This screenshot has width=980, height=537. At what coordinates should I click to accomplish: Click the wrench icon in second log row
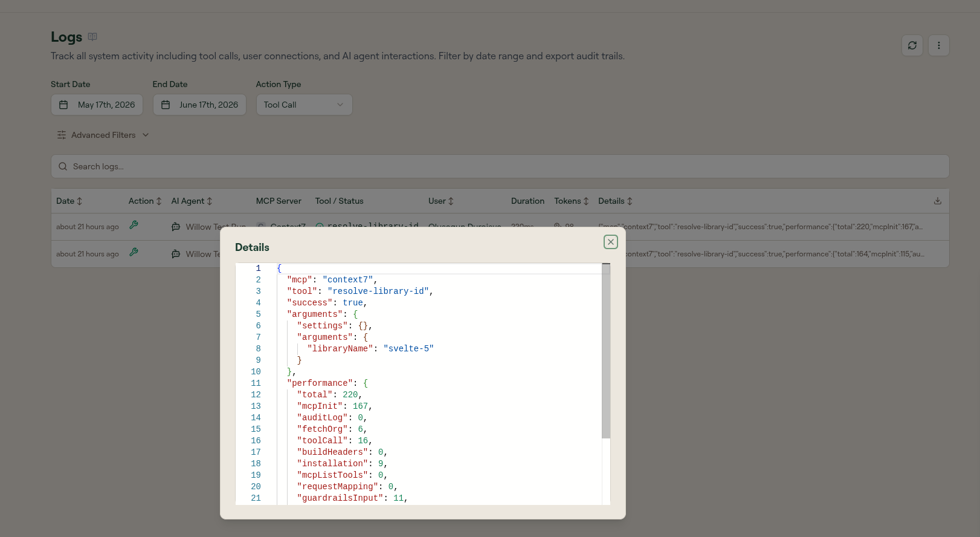coord(134,252)
